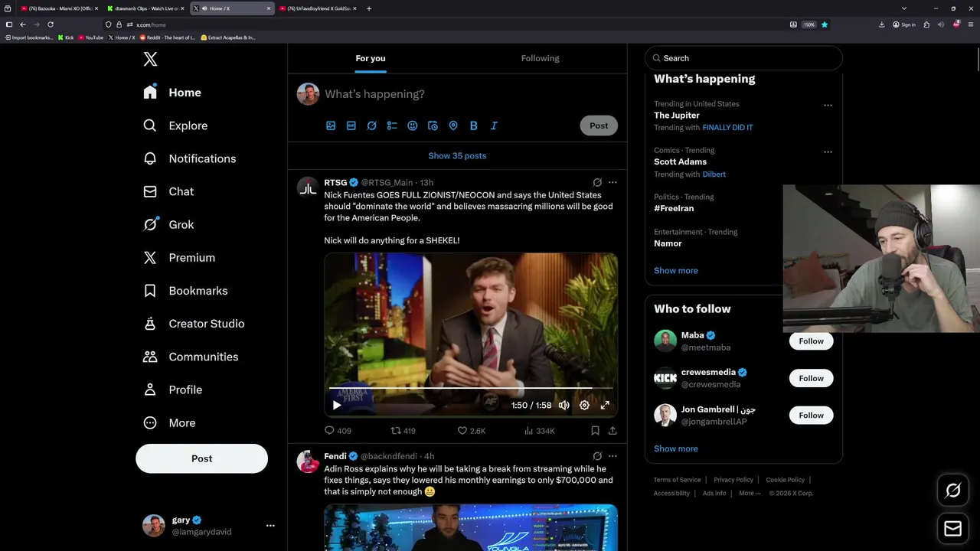980x551 pixels.
Task: Play the Nick Fuentes video
Action: point(337,406)
